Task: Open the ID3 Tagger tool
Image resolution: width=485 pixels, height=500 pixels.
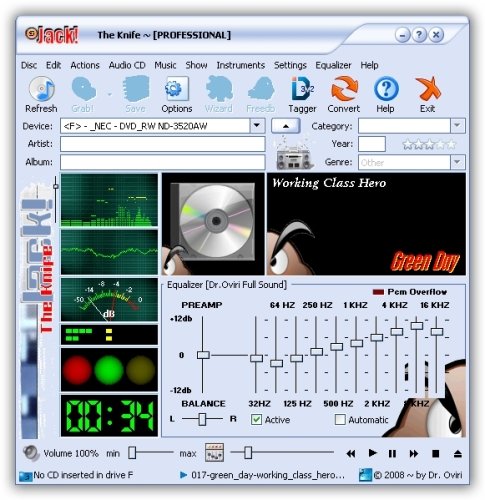Action: 302,89
